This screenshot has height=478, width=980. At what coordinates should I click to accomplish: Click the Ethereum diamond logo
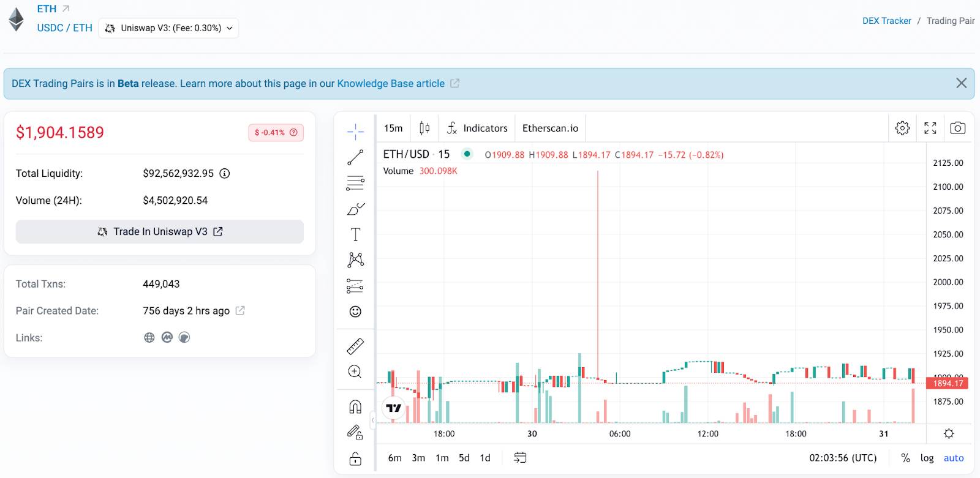16,19
